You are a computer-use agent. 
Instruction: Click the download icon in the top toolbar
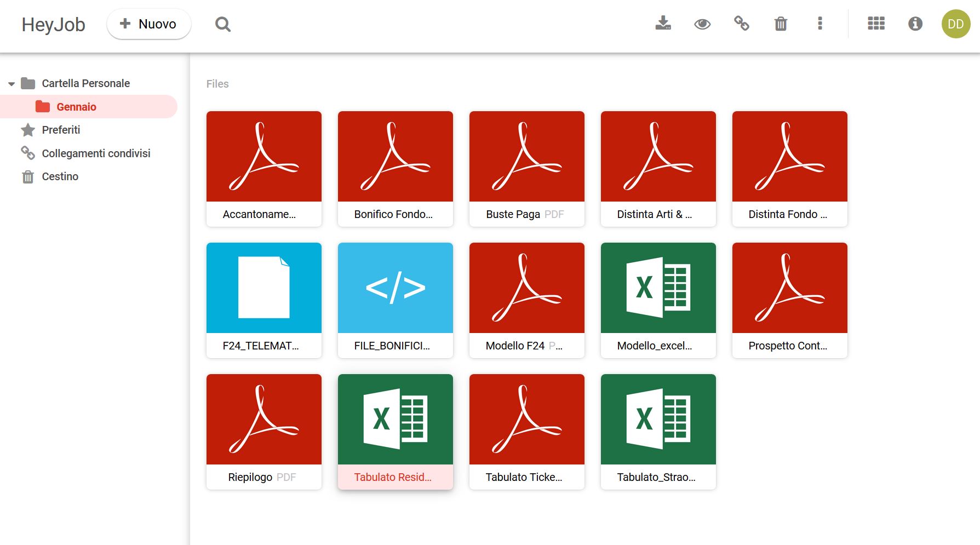pyautogui.click(x=663, y=24)
